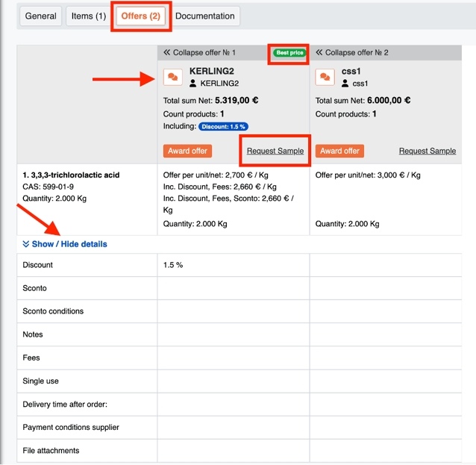This screenshot has height=465, width=476.
Task: Click the 1.5 % discount cell value
Action: (x=173, y=265)
